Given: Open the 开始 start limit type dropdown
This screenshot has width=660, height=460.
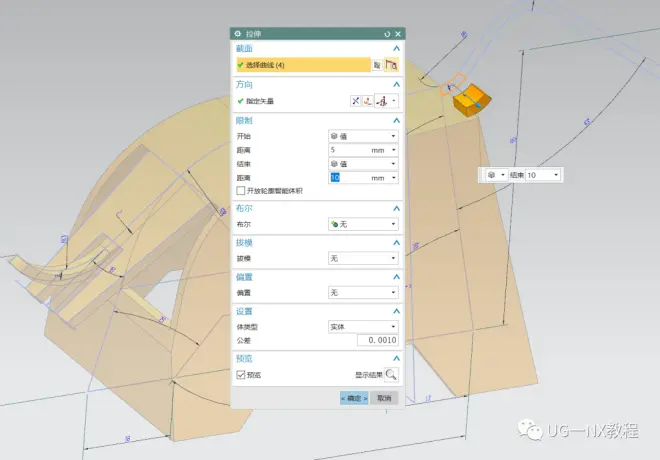Looking at the screenshot, I should tap(363, 136).
